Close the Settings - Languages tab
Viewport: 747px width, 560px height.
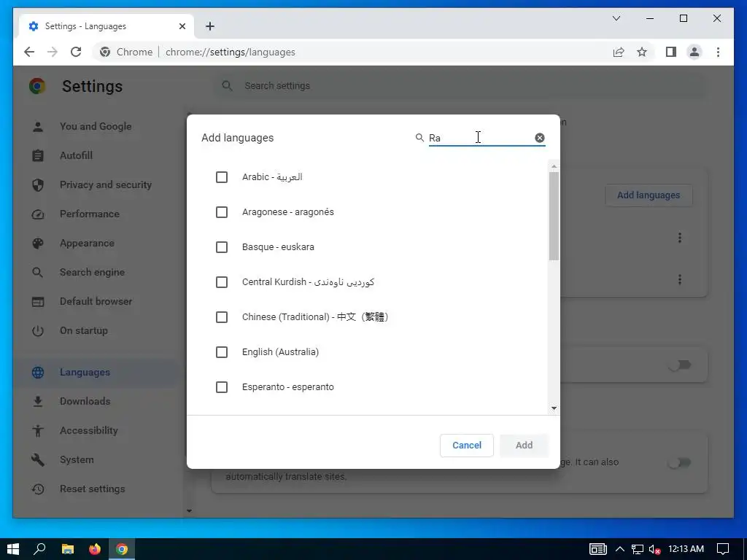[x=182, y=26]
